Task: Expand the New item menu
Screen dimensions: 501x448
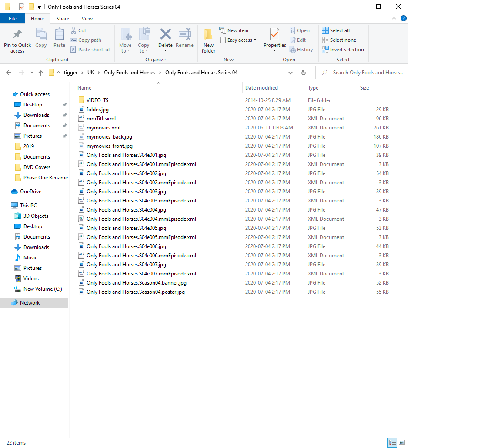Action: (x=236, y=30)
